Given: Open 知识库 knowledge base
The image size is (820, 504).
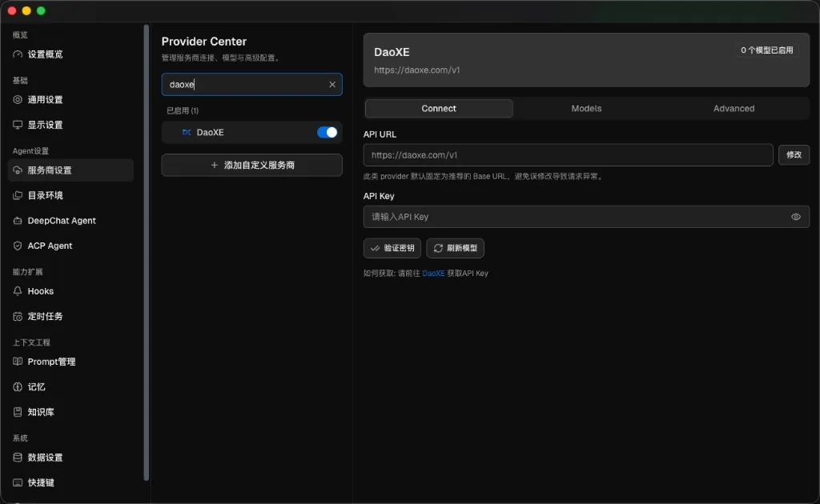Looking at the screenshot, I should coord(70,411).
